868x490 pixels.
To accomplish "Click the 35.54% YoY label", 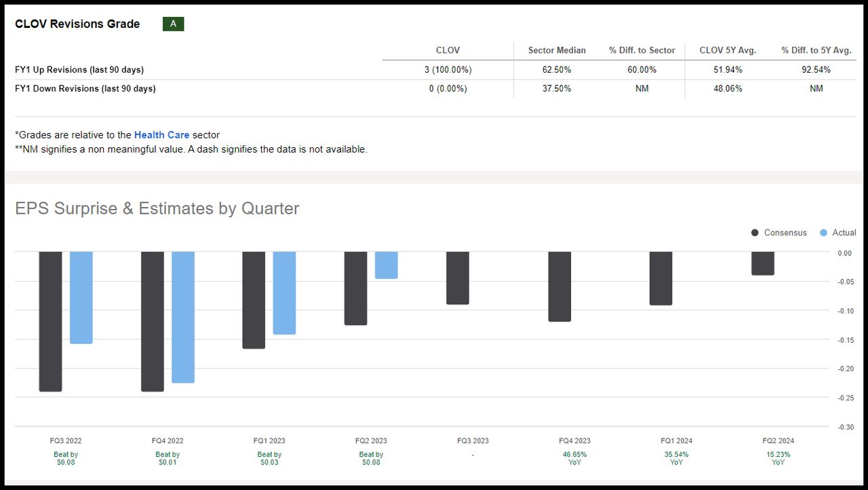I will pyautogui.click(x=676, y=458).
